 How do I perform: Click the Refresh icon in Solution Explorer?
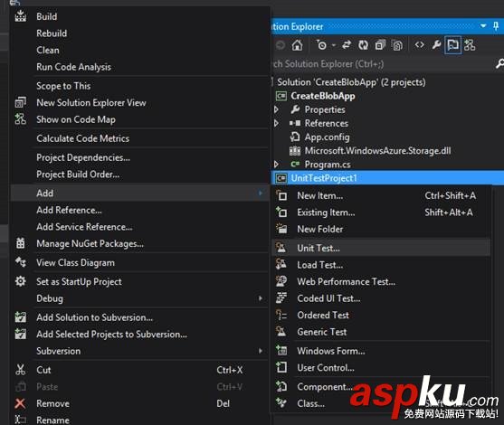point(363,45)
